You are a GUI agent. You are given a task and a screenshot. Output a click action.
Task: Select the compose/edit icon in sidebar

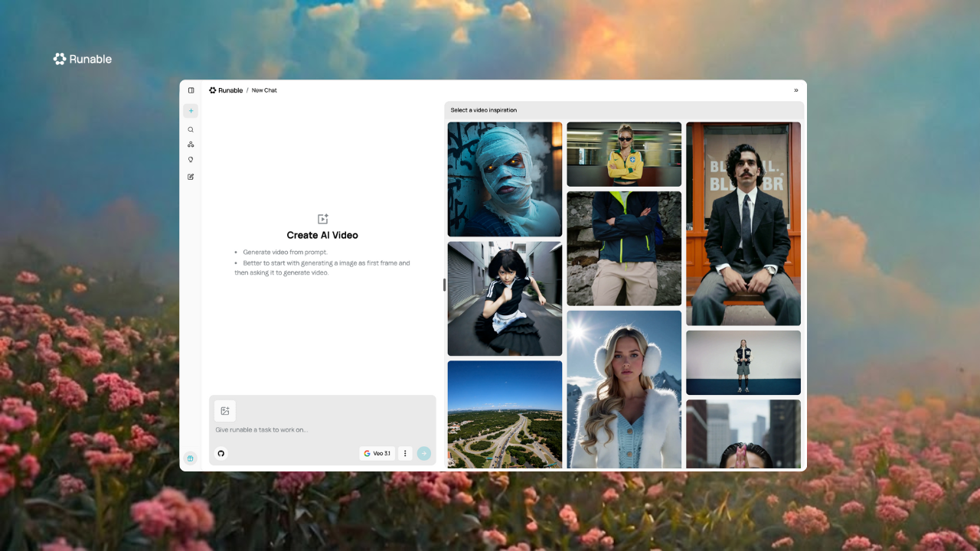(x=190, y=176)
